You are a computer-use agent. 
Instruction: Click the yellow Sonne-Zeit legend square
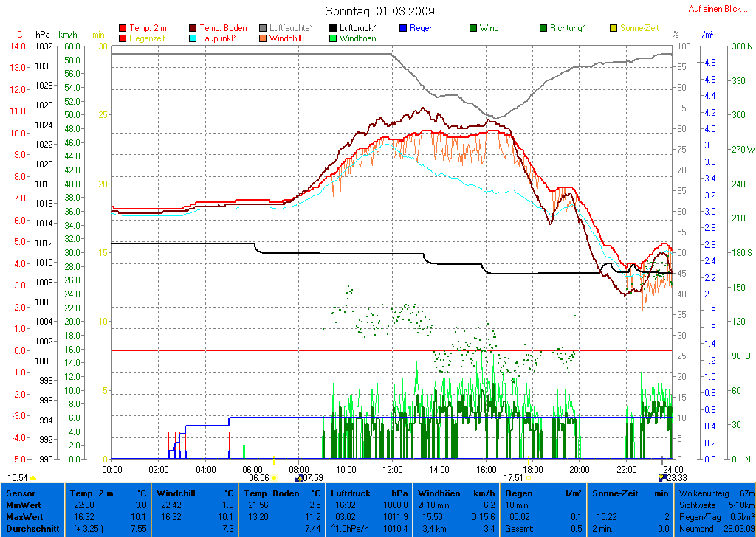click(613, 28)
